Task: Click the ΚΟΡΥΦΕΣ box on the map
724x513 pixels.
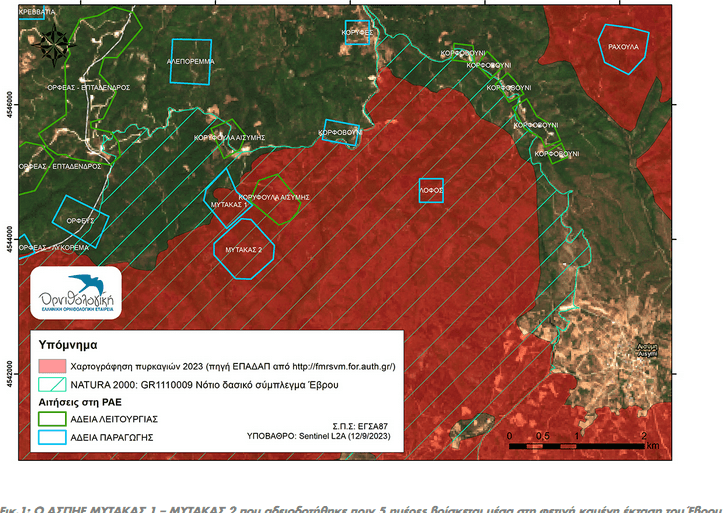Action: click(357, 32)
